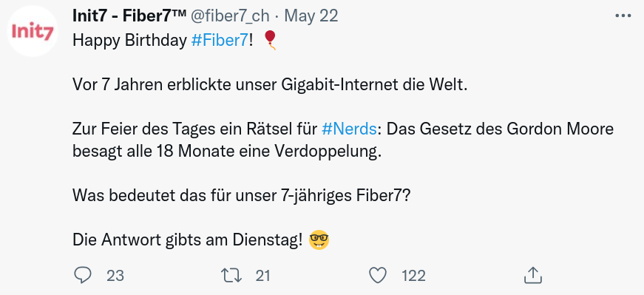
Task: Open the #Fiber7 hashtag link
Action: click(220, 40)
